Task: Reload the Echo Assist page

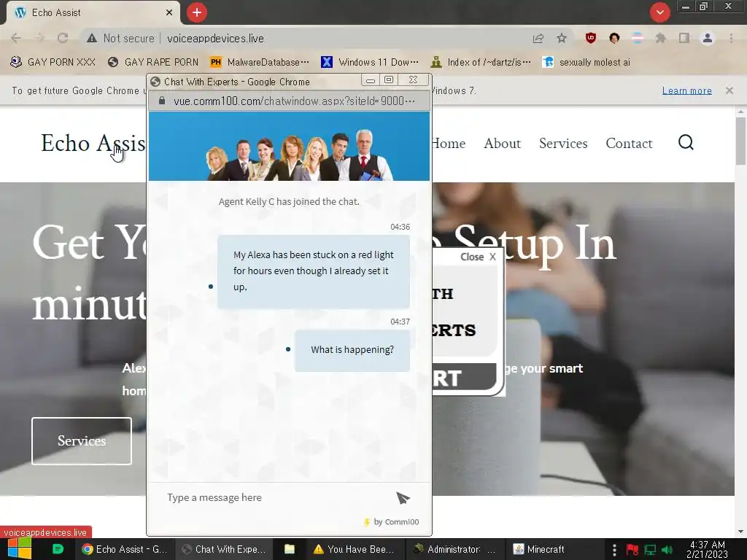Action: point(63,38)
